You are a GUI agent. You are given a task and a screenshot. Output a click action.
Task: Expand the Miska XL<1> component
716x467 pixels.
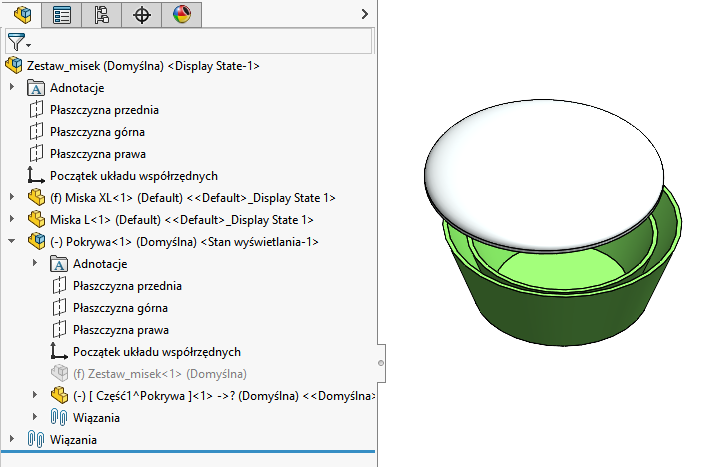[12, 198]
